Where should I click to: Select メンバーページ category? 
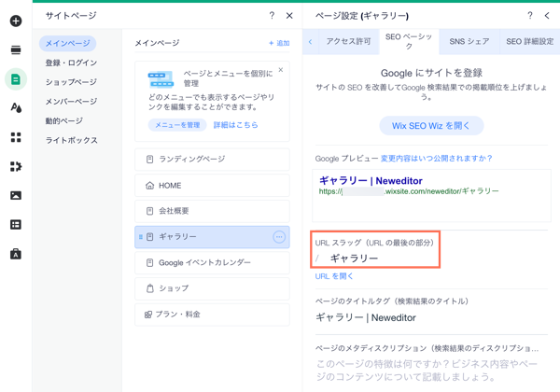point(71,102)
